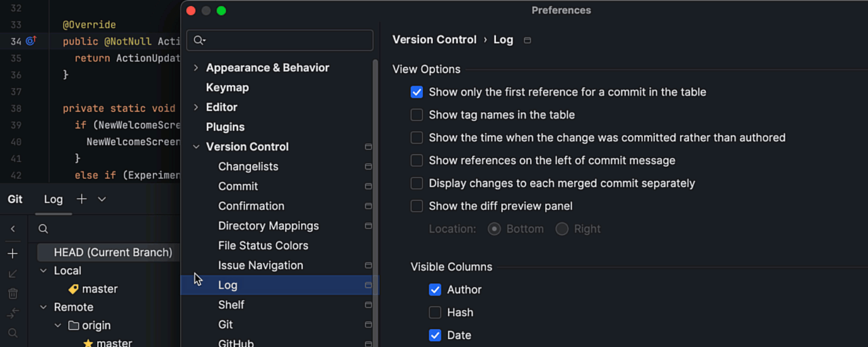Check the Hash column checkbox

click(435, 313)
